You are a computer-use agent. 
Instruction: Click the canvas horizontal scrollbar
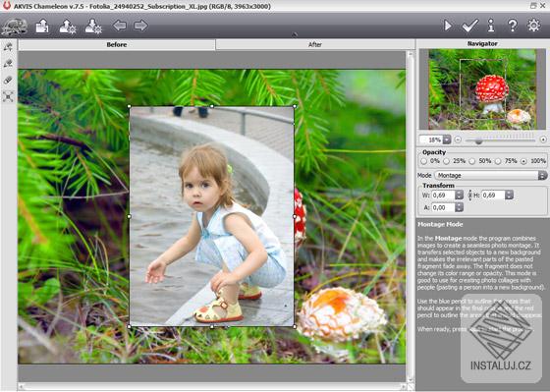(x=212, y=387)
